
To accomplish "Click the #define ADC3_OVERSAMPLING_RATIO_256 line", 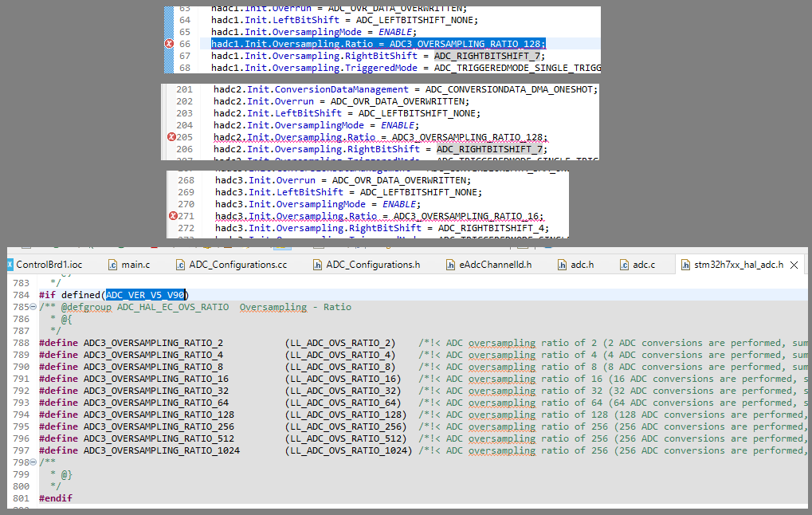I will (x=423, y=426).
